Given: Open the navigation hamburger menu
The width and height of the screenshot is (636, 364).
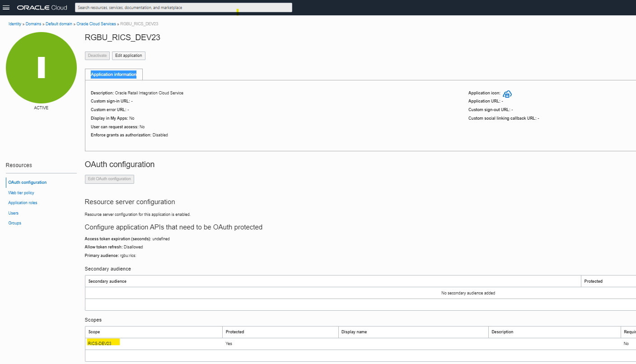Looking at the screenshot, I should pyautogui.click(x=7, y=7).
